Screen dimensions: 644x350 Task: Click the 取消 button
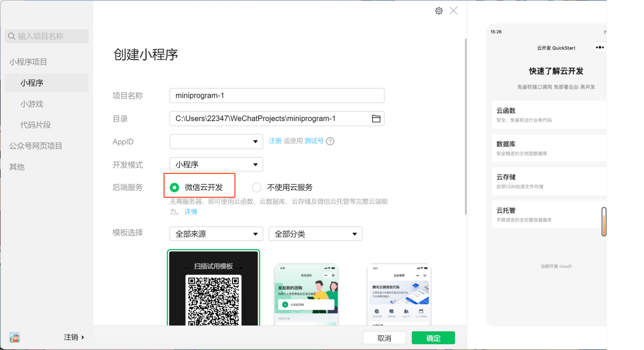[x=384, y=338]
